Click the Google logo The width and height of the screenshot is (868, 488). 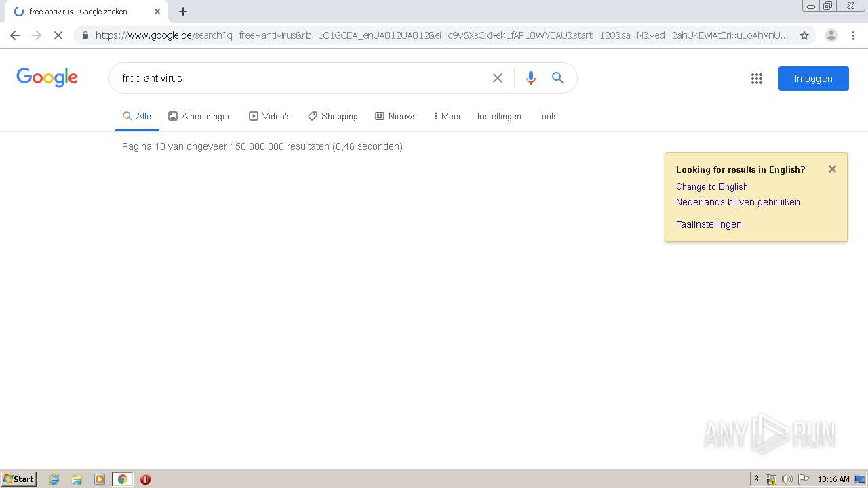(47, 78)
